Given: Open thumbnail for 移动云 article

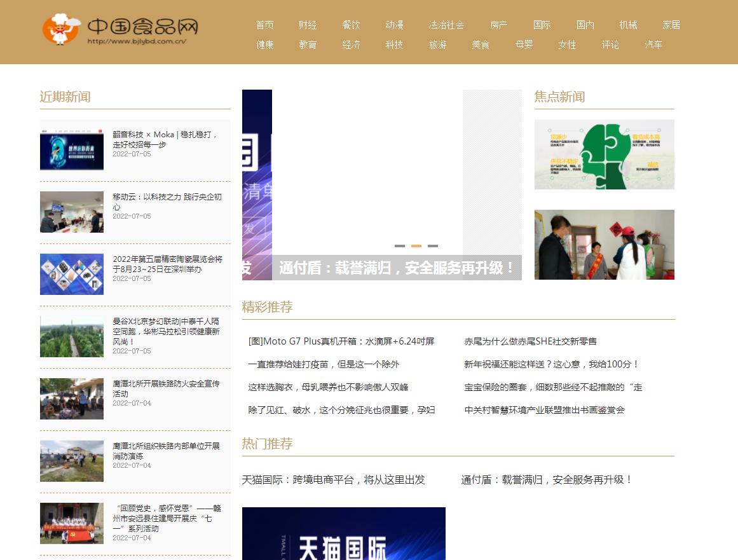Looking at the screenshot, I should 72,212.
